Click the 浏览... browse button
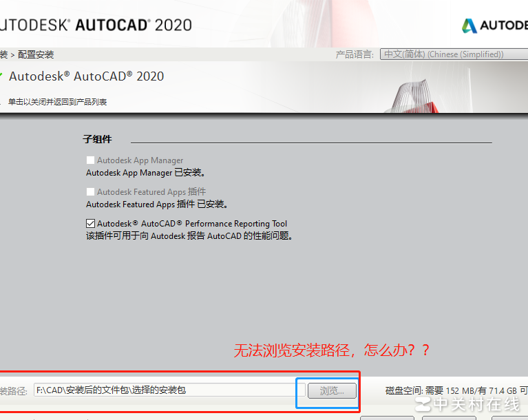Viewport: 528px width, 420px height. pyautogui.click(x=332, y=390)
